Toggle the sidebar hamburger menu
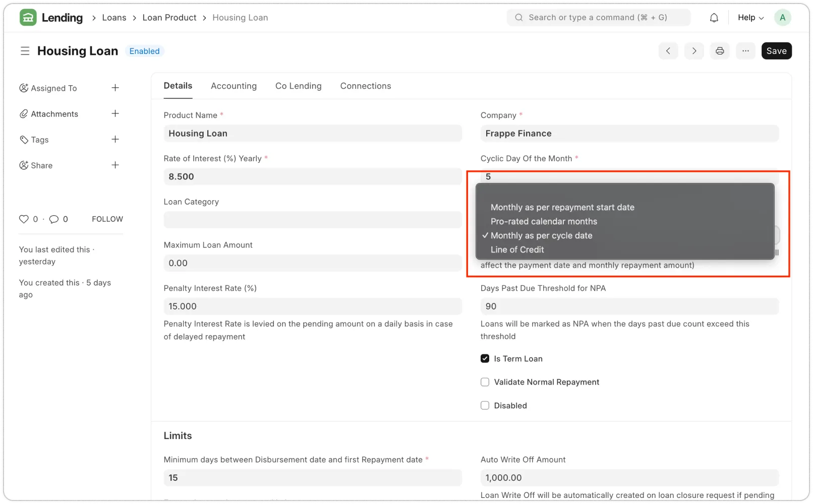Viewport: 813px width, 504px height. pos(25,51)
